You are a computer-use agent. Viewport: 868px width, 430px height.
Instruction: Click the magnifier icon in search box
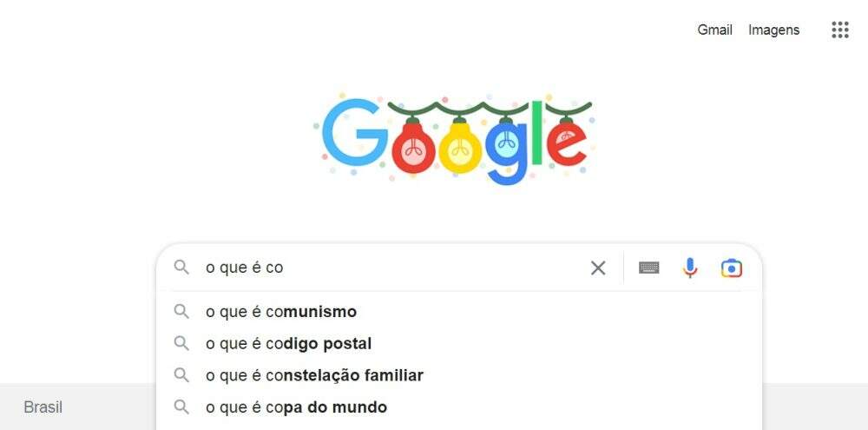tap(181, 268)
